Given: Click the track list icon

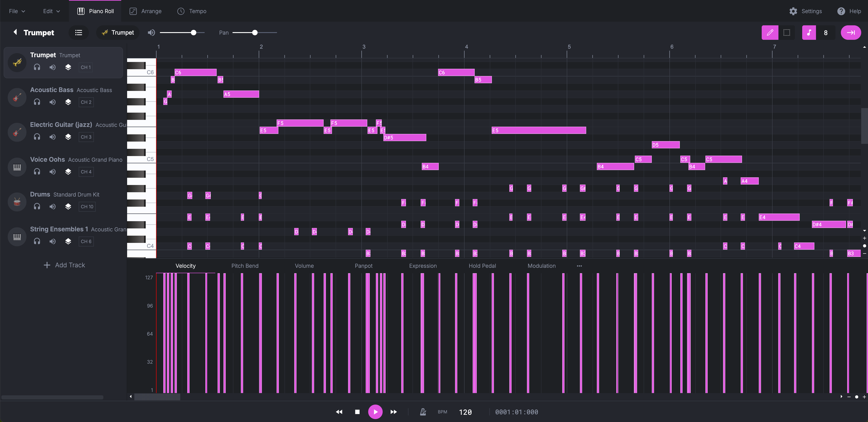Looking at the screenshot, I should [78, 33].
